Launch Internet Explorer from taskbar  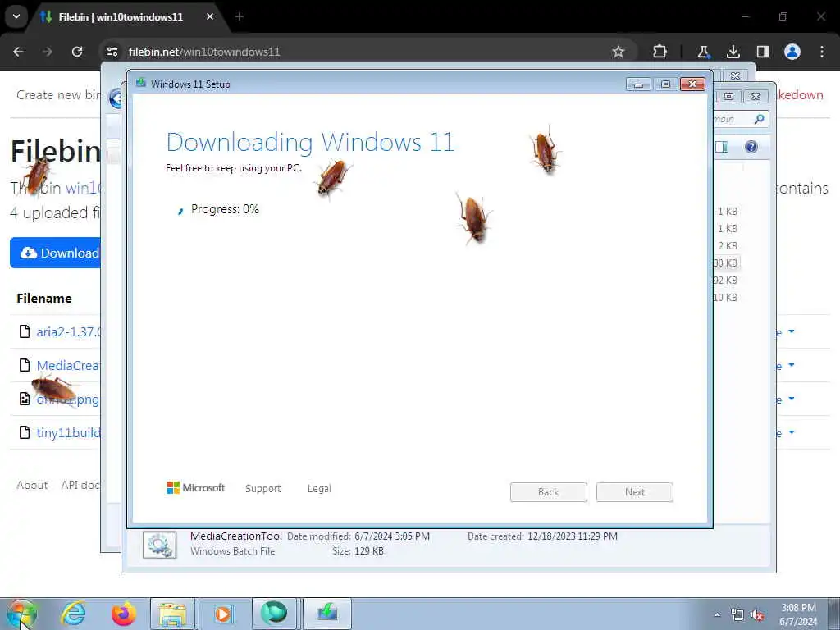pos(73,614)
